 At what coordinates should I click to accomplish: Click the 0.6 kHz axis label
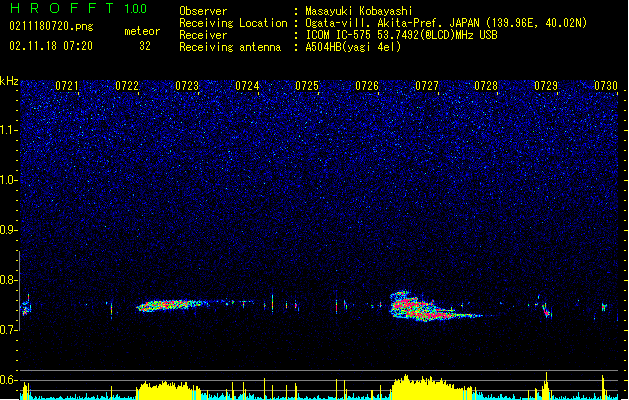click(x=9, y=380)
